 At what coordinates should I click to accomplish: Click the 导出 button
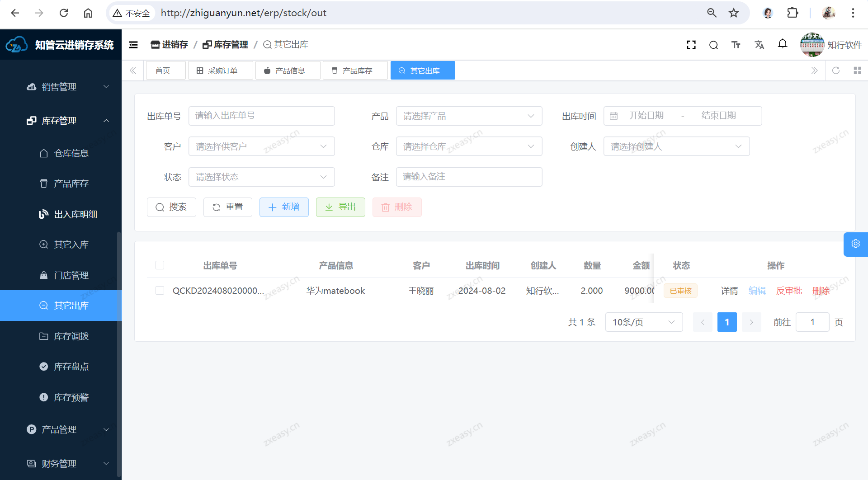340,207
